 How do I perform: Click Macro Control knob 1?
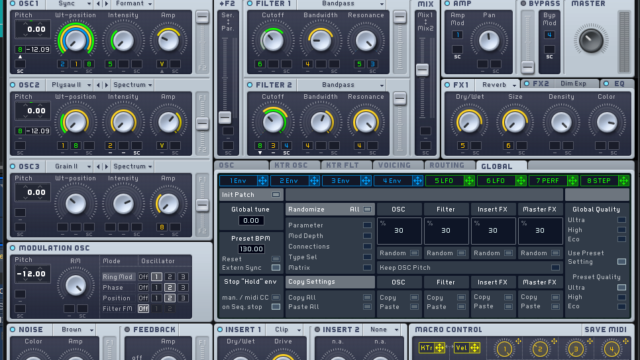click(504, 349)
